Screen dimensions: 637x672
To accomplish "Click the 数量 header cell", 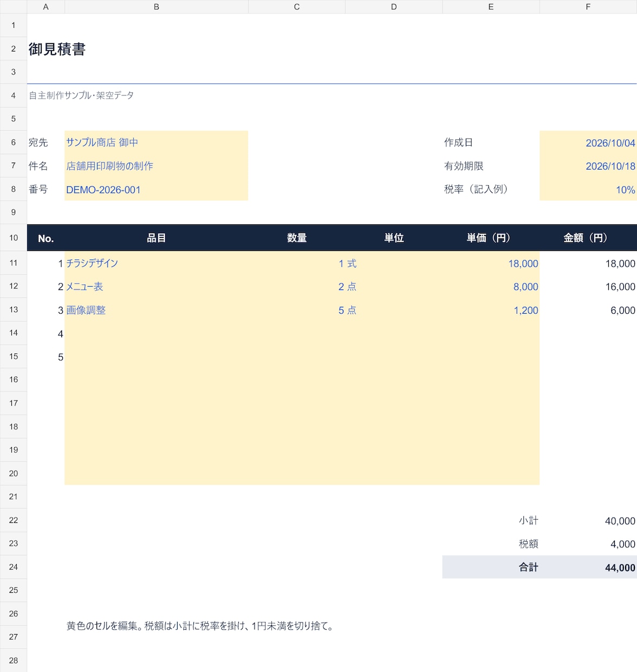I will 296,238.
